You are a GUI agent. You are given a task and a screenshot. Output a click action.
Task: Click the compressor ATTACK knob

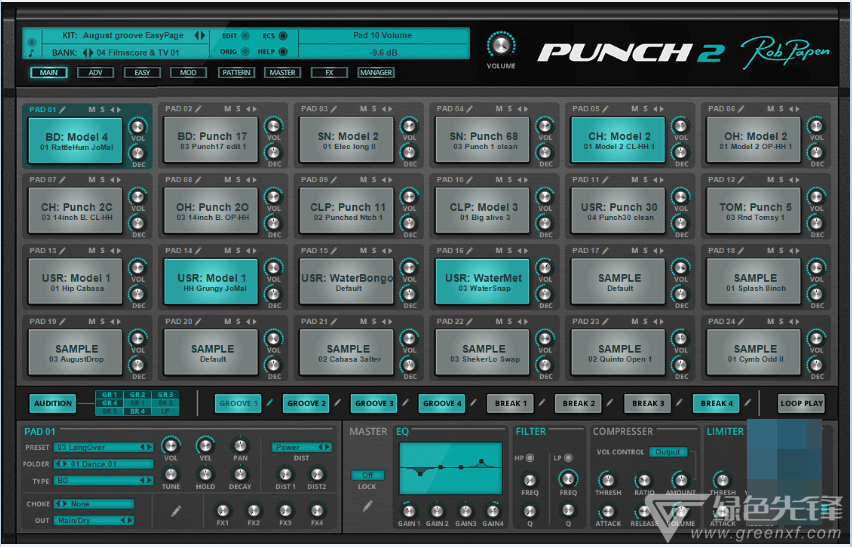(607, 511)
